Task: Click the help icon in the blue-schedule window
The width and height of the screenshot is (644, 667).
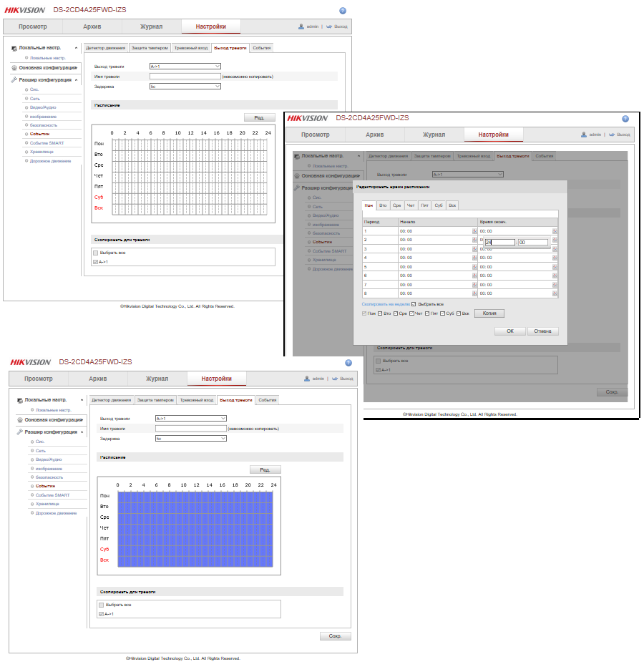Action: click(348, 363)
